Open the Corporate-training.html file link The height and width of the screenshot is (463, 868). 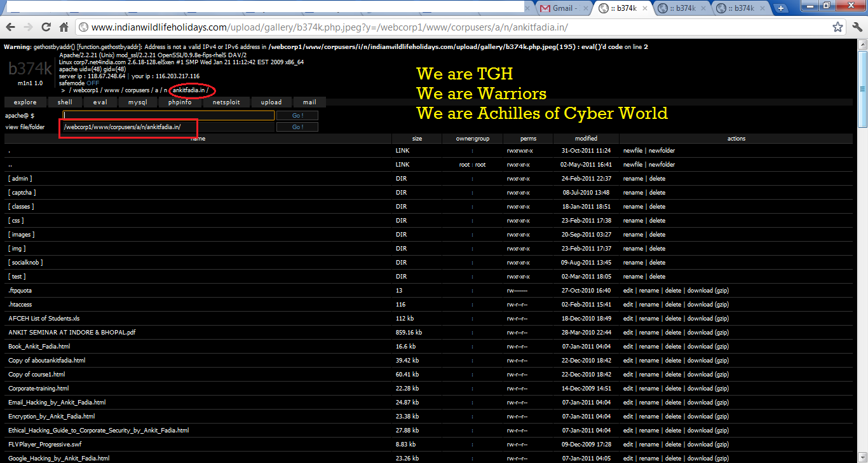pos(38,389)
